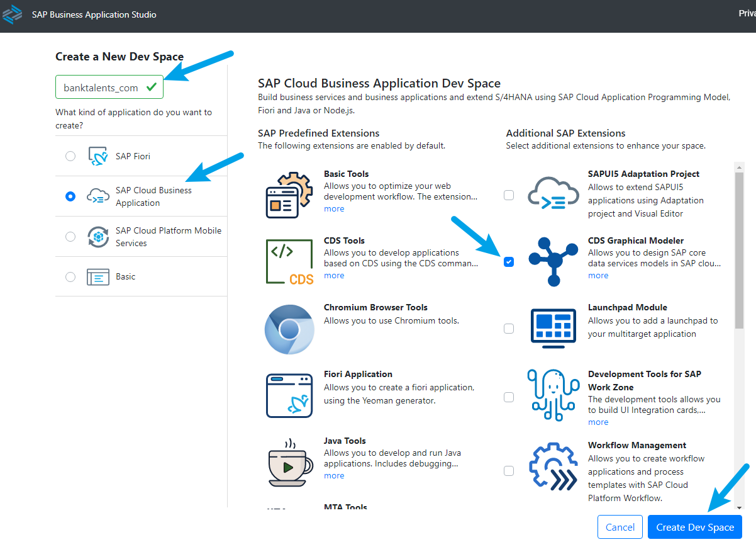
Task: Click the Fiori Application icon
Action: [289, 395]
